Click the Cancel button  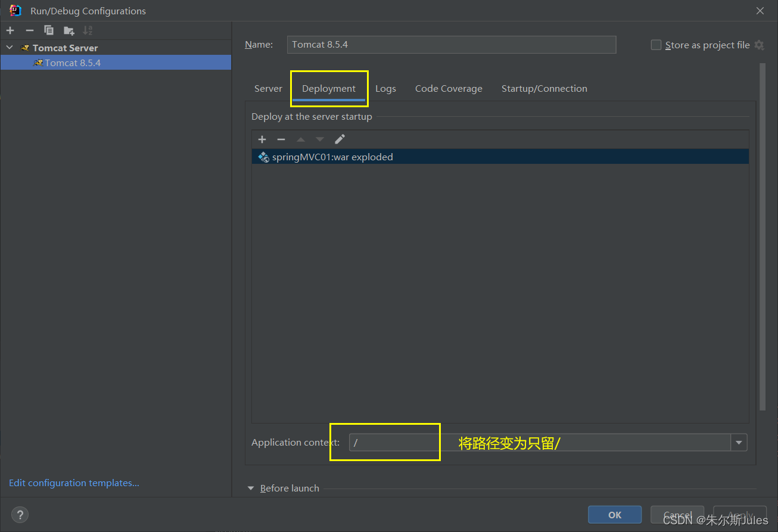(x=677, y=515)
